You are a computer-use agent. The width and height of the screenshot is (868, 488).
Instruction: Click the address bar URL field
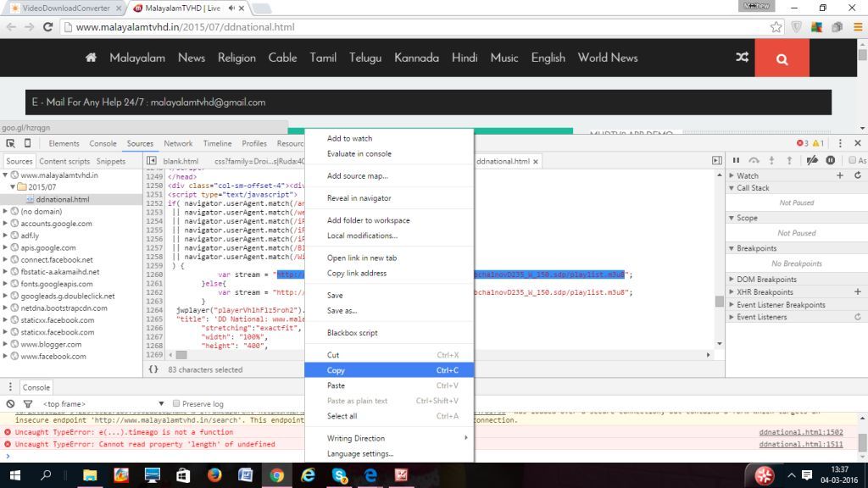[x=415, y=26]
